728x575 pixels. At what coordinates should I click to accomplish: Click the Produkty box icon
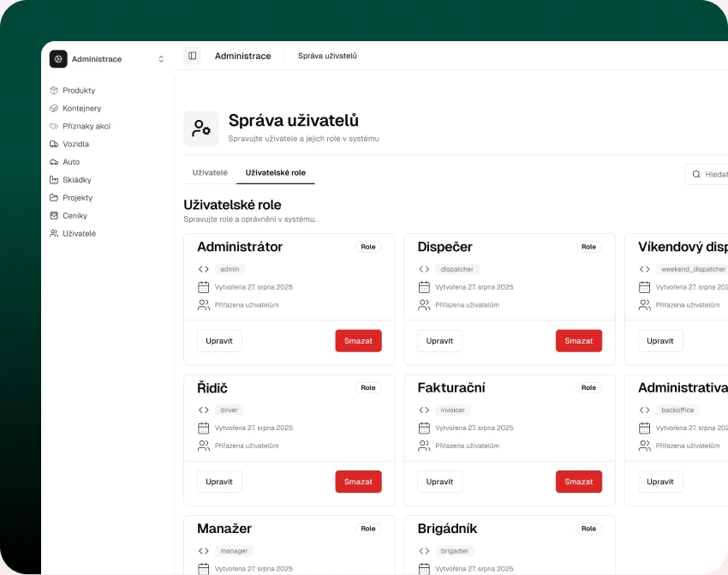click(54, 90)
